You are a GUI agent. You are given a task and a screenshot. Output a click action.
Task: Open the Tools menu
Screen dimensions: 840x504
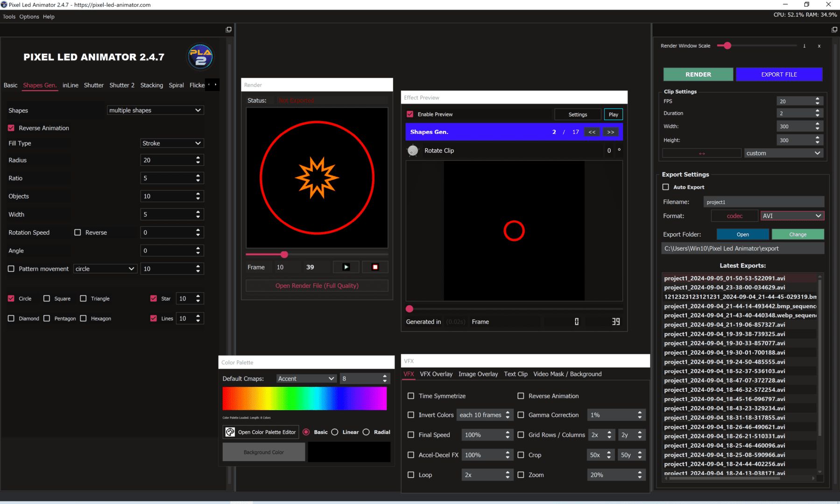9,16
